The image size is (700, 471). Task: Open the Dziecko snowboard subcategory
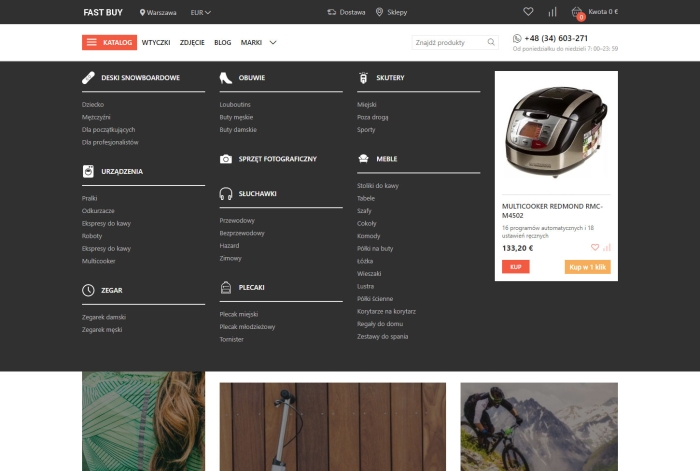(93, 104)
